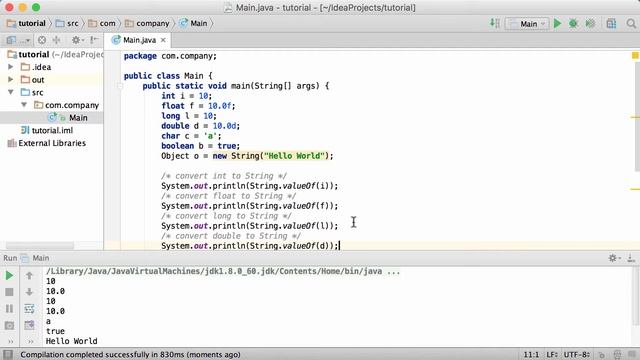Start debugging with the green bug icon
Viewport: 640px width, 360px height.
(x=573, y=24)
